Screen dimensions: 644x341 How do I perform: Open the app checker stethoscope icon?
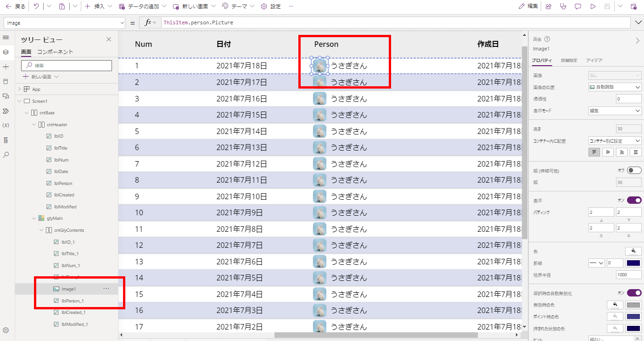tap(563, 6)
